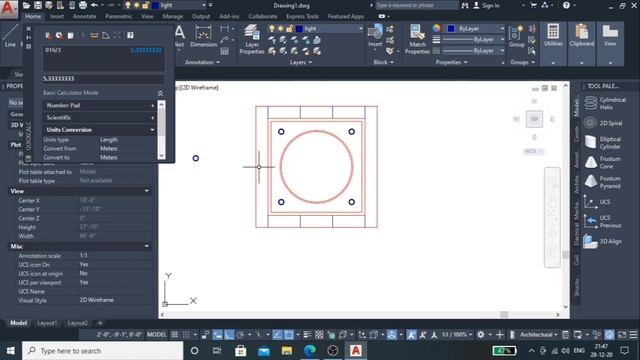Open the Manage ribbon tab
Screen dimensions: 640x360
173,16
